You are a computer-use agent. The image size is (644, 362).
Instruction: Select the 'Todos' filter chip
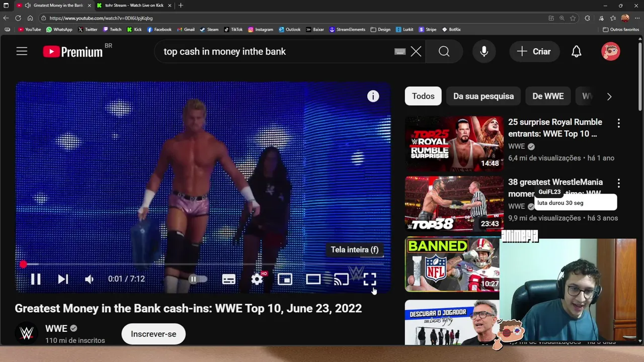[x=423, y=96]
